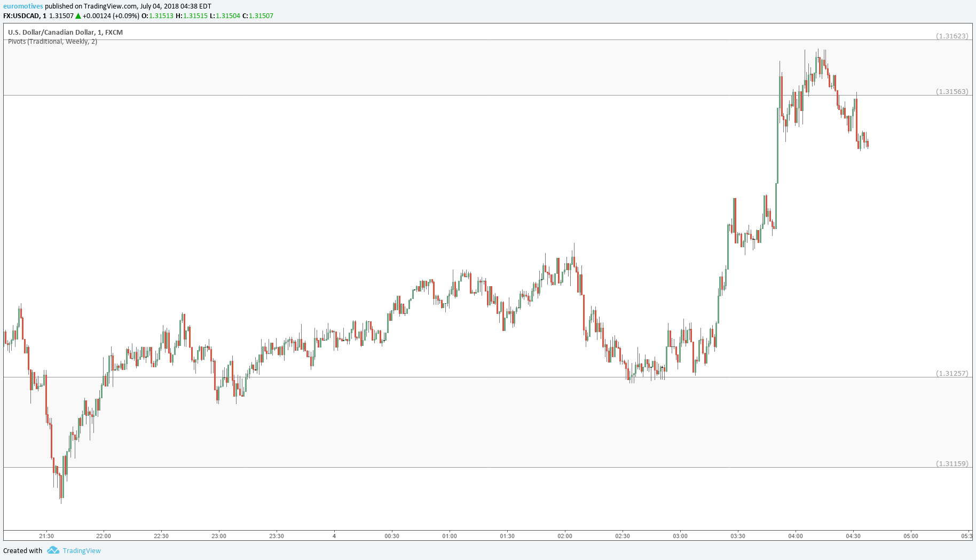Click the 23:30 time axis label

coord(277,536)
